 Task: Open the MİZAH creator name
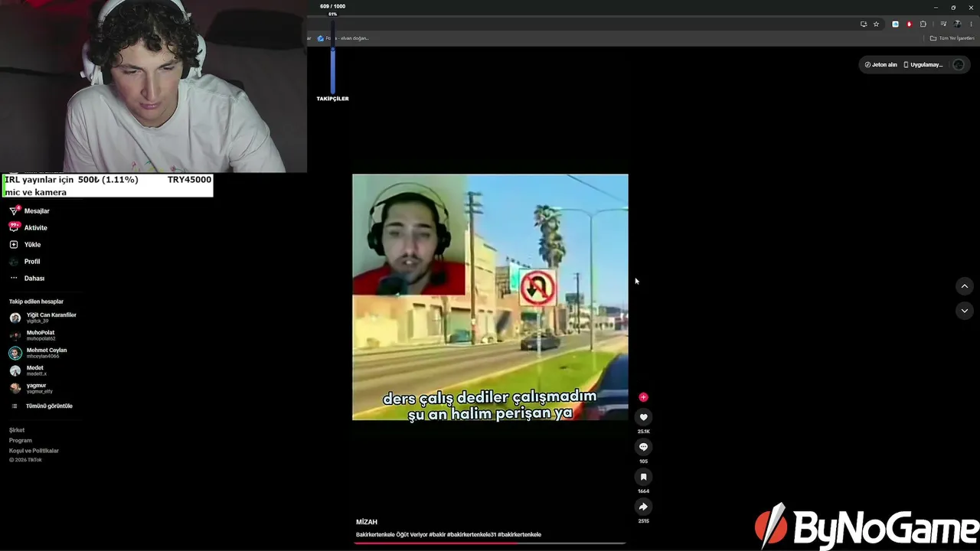coord(367,522)
